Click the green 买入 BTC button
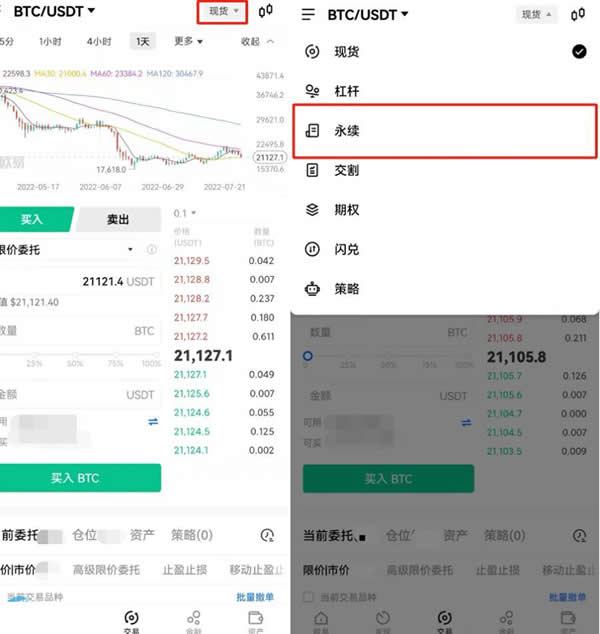 point(80,478)
